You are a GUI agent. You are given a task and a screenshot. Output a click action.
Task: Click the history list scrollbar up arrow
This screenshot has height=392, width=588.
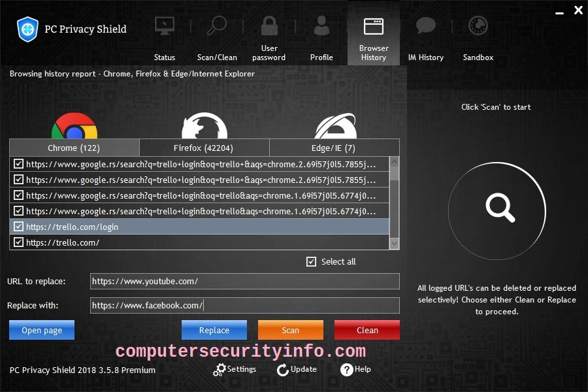point(394,161)
